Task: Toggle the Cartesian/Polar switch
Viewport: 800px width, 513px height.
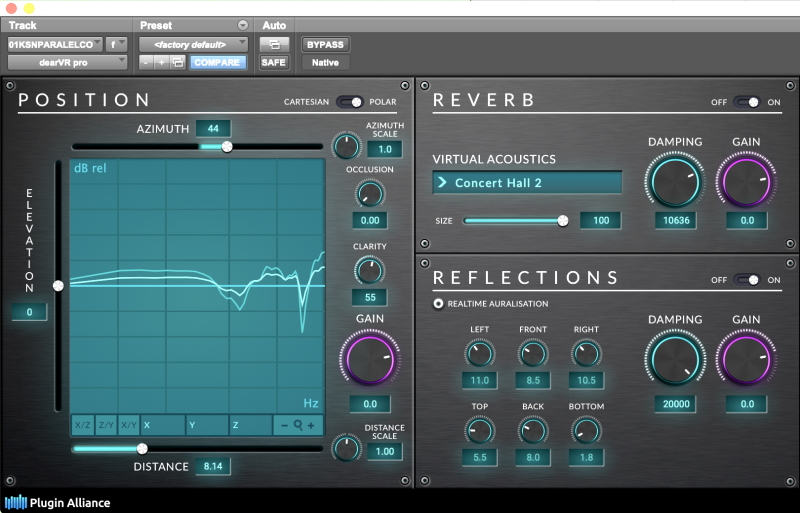Action: 350,102
